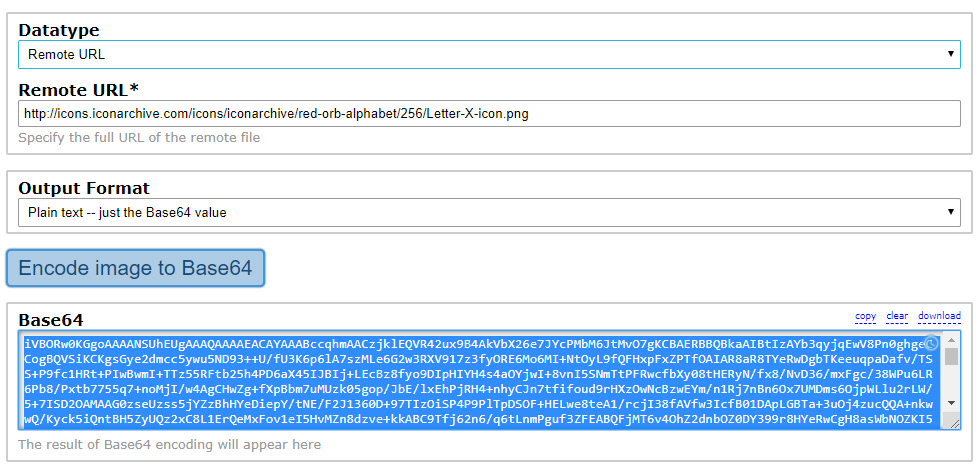Click the Output Format heading label
This screenshot has height=470, width=976.
click(x=84, y=187)
